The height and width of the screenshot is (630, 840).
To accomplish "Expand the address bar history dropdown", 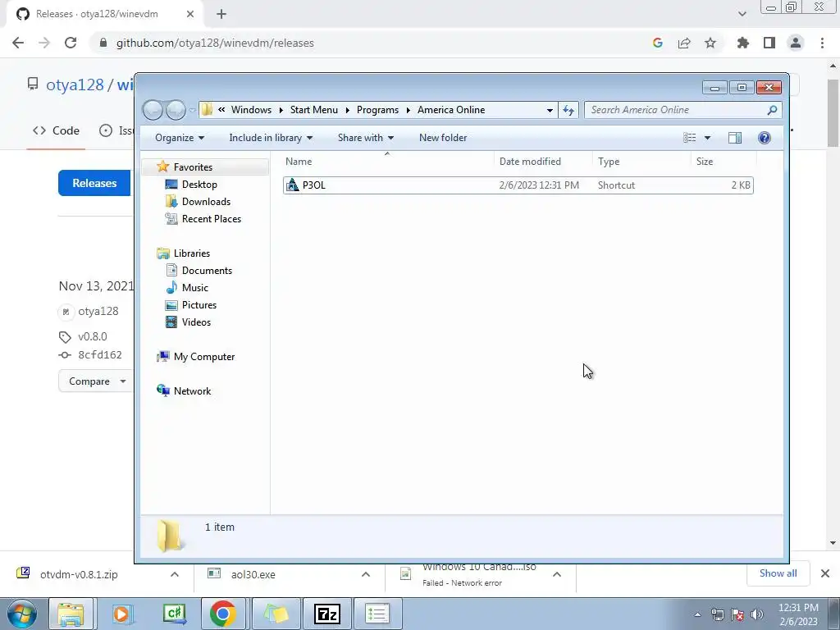I will pyautogui.click(x=550, y=111).
